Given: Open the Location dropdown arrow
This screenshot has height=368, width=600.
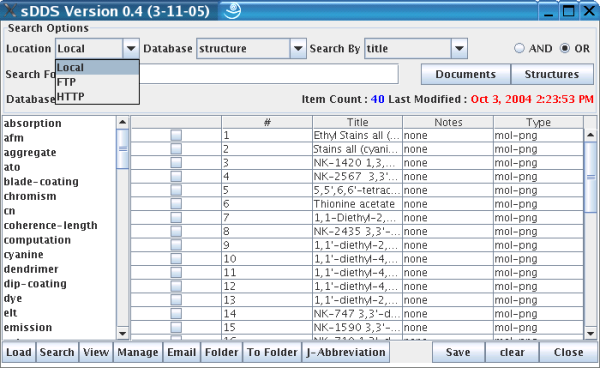Looking at the screenshot, I should click(131, 49).
